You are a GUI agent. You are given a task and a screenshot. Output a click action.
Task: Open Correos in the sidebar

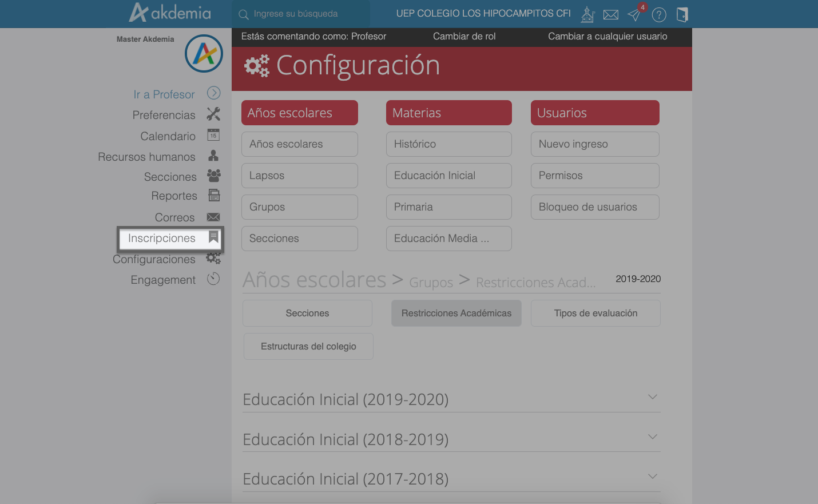tap(174, 217)
